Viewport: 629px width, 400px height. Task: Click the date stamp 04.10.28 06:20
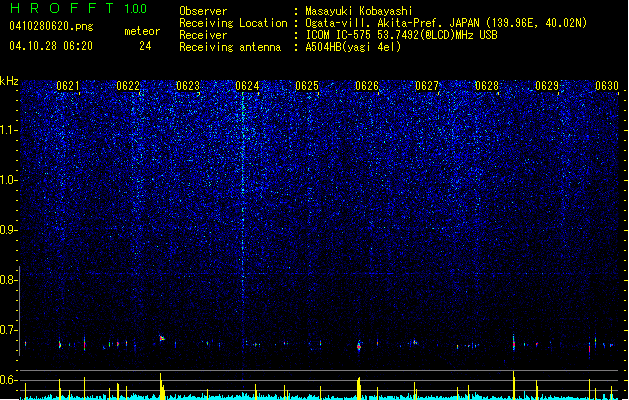(x=51, y=46)
